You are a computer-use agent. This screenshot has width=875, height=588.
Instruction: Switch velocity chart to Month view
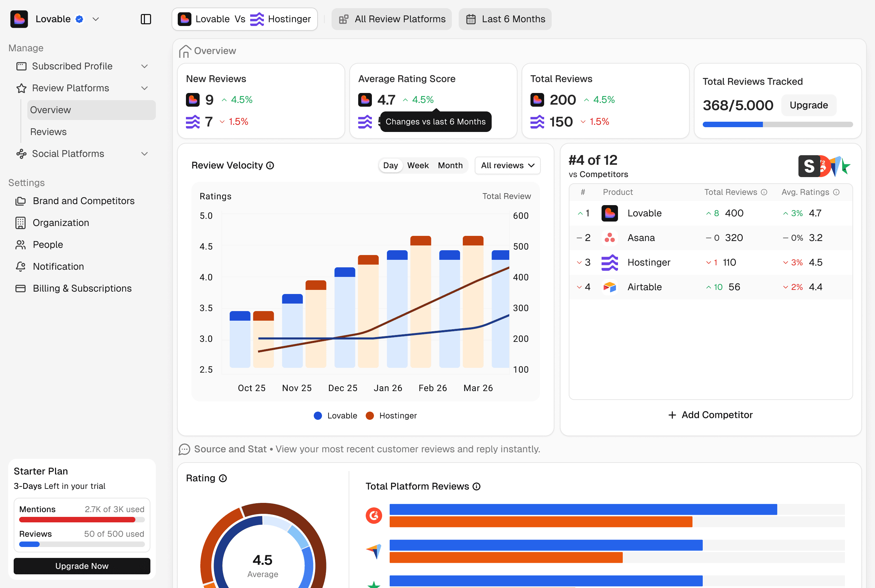point(450,165)
